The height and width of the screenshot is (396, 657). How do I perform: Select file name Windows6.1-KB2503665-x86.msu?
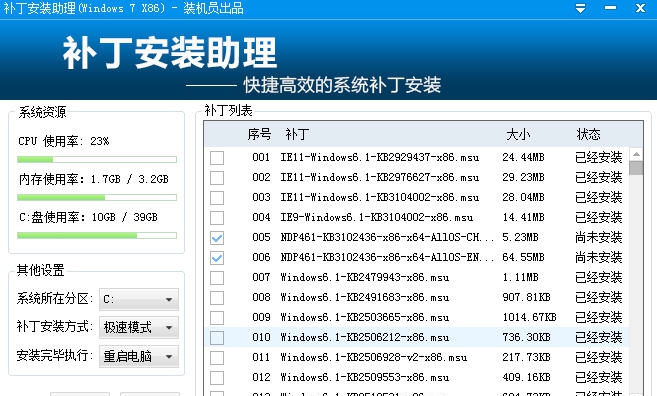365,317
